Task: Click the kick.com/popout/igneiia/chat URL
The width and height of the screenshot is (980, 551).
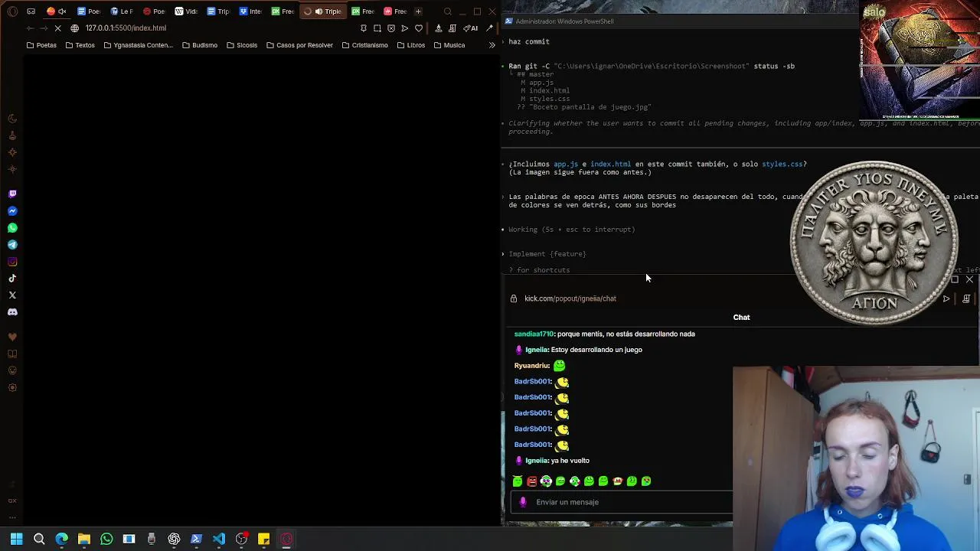Action: pos(570,298)
